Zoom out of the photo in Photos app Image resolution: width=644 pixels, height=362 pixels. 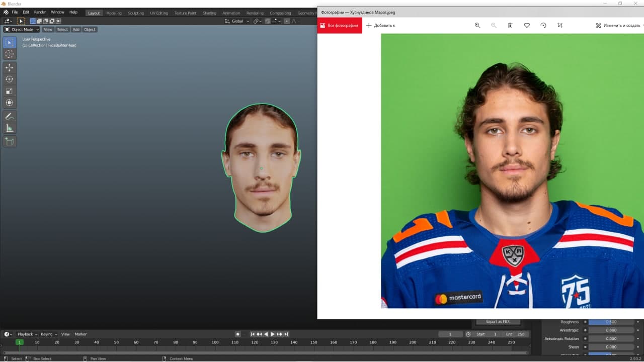pyautogui.click(x=494, y=25)
